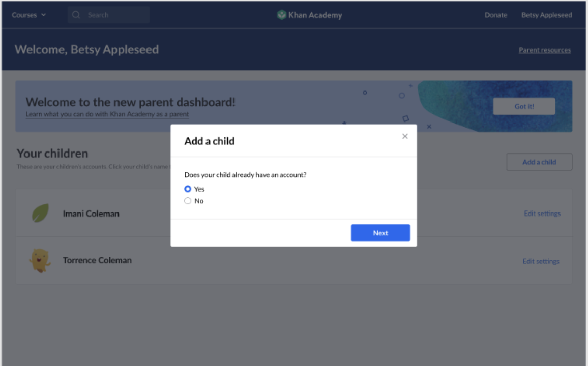The width and height of the screenshot is (588, 366).
Task: Click the Courses chevron arrow
Action: (x=44, y=15)
